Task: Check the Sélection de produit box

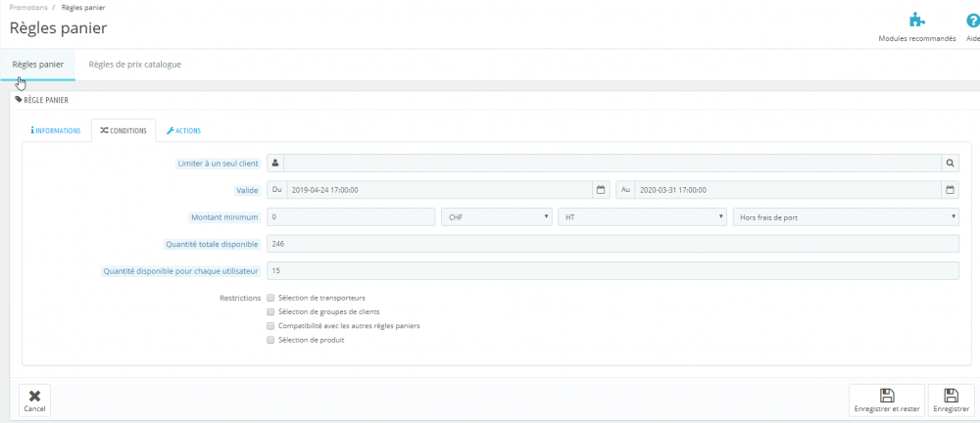Action: pos(270,341)
